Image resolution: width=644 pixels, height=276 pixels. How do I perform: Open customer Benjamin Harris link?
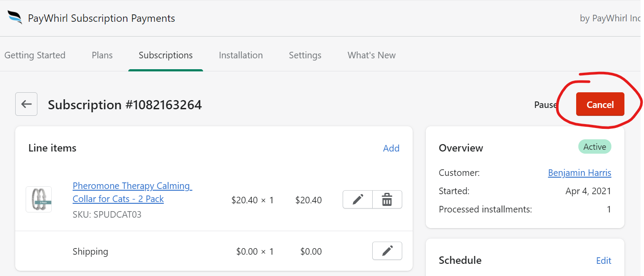pos(580,173)
